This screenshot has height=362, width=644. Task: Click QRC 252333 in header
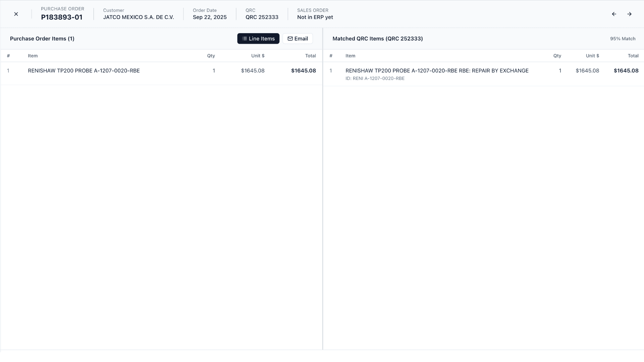[x=262, y=17]
